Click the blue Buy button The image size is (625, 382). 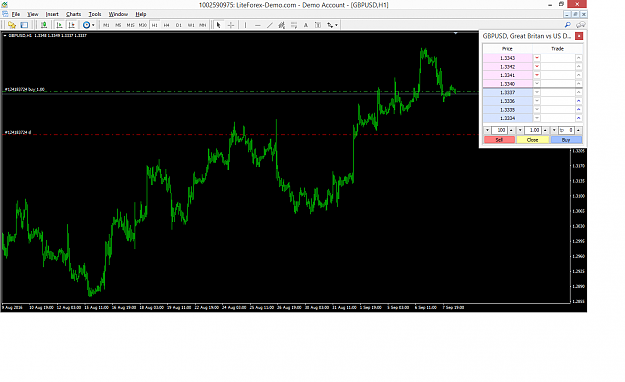click(566, 140)
